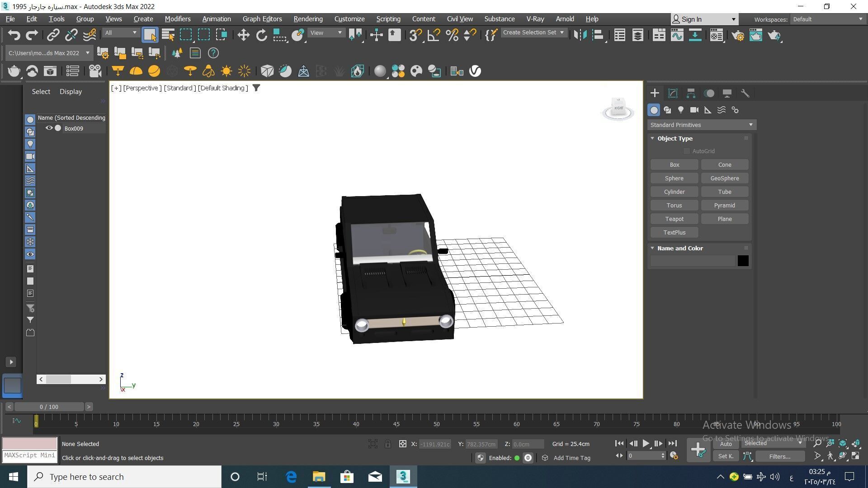The height and width of the screenshot is (488, 868).
Task: Open the Utilities wrench panel icon
Action: click(745, 93)
